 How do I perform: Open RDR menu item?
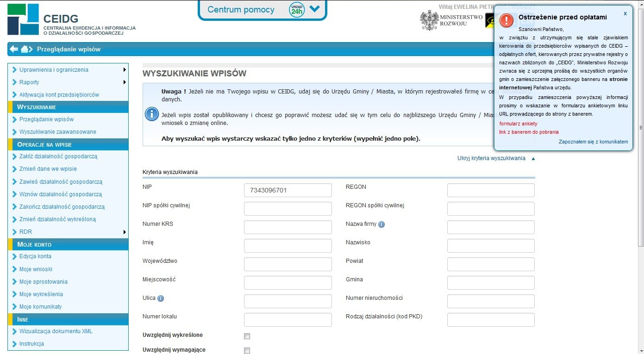point(25,232)
